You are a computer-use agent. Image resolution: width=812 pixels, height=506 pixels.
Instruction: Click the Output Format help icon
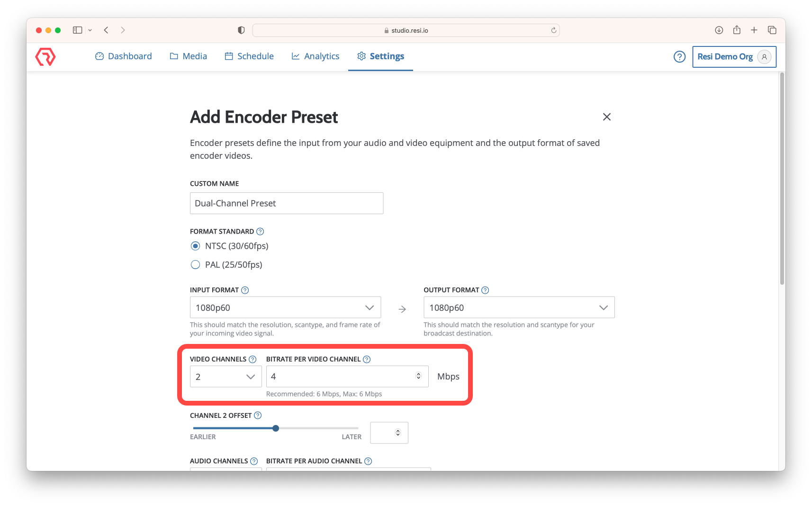click(485, 290)
